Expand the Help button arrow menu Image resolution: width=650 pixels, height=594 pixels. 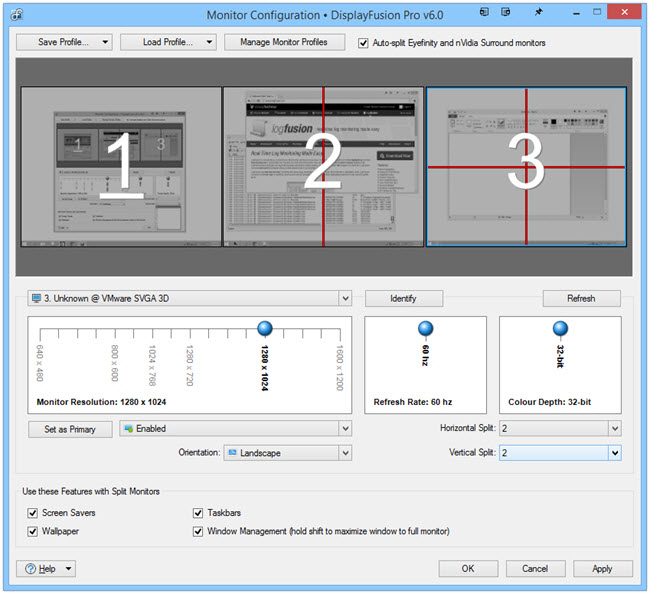click(x=68, y=568)
